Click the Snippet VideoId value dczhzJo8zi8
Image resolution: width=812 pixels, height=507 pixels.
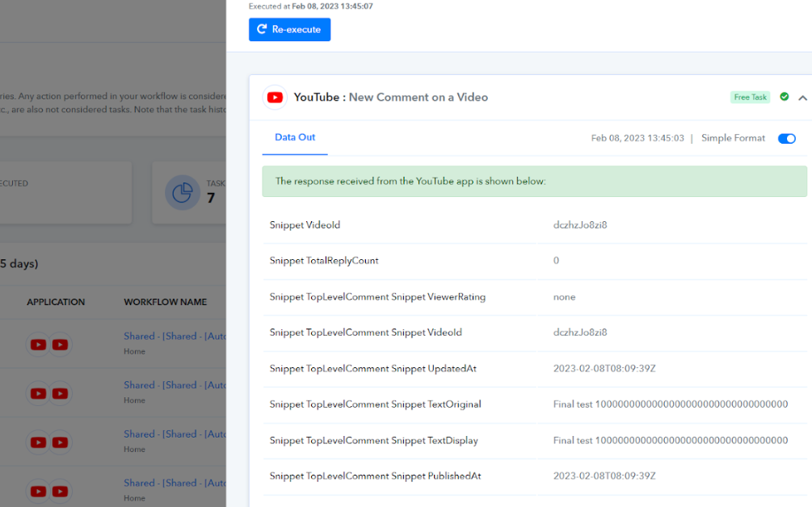pyautogui.click(x=580, y=225)
